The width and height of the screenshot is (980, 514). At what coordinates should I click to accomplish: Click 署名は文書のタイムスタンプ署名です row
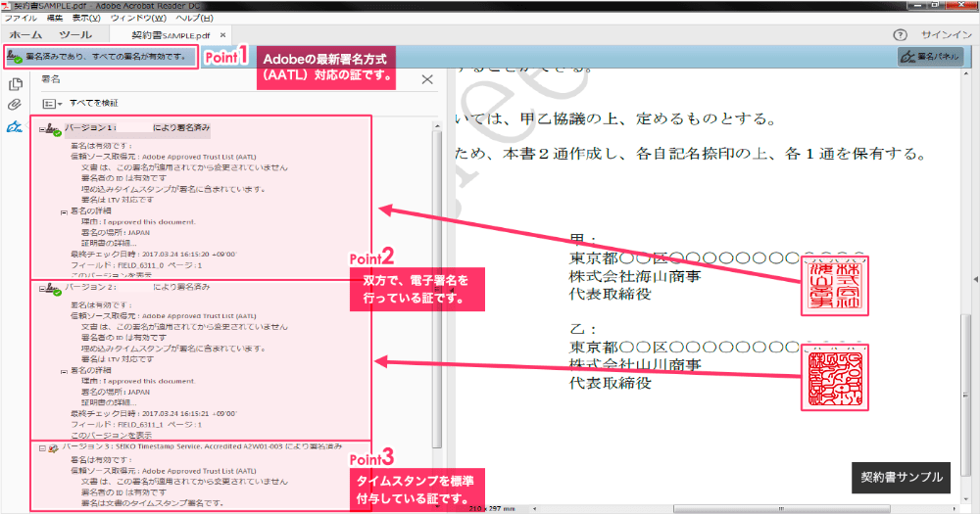pos(152,503)
